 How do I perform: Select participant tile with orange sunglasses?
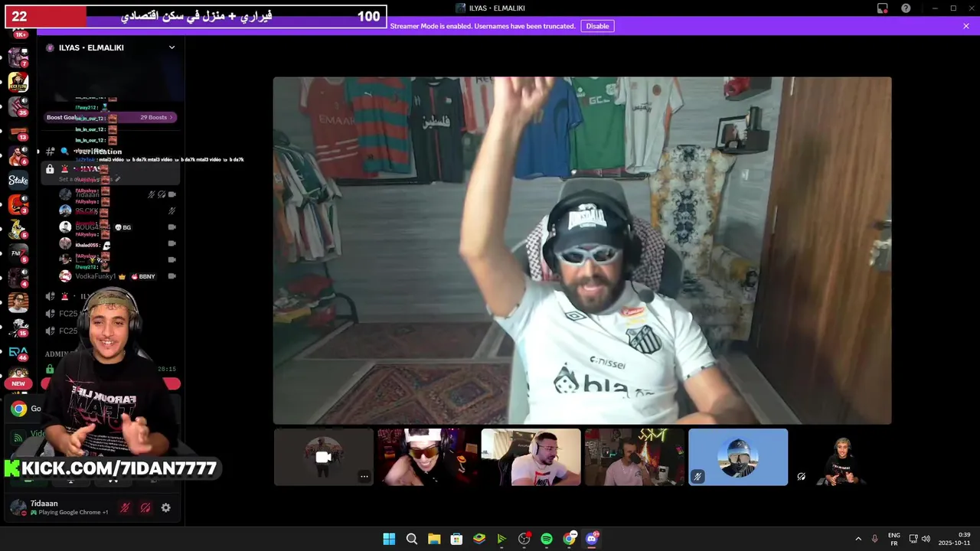(x=427, y=457)
